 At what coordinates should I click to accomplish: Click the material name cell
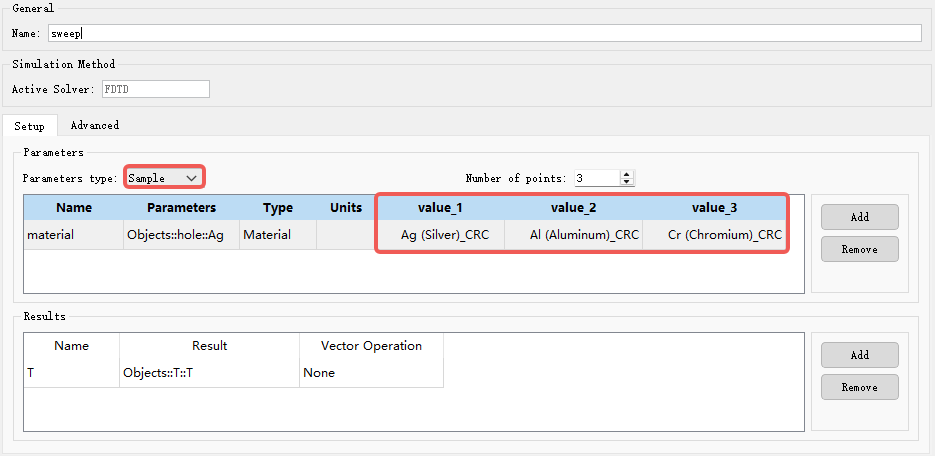73,235
